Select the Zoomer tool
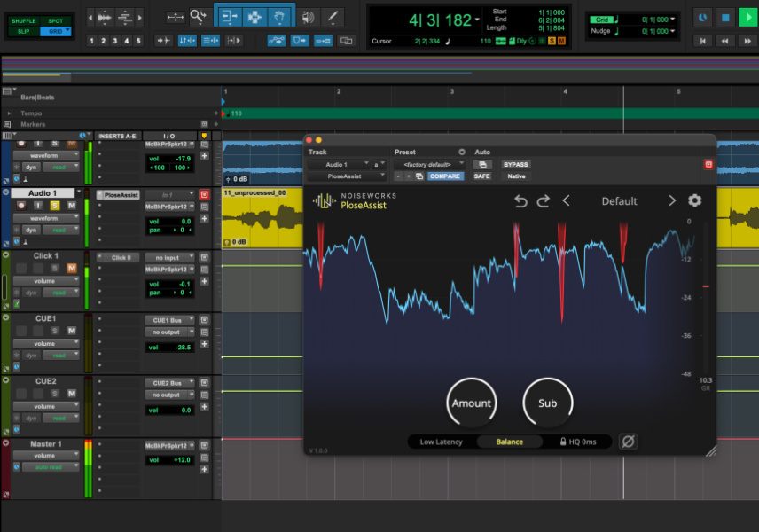Viewport: 759px width, 532px height. pyautogui.click(x=198, y=18)
